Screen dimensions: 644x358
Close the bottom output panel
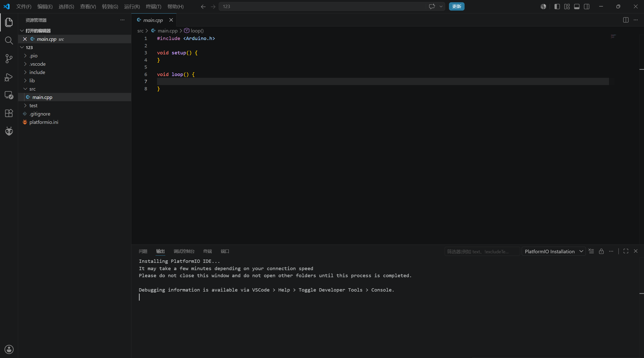tap(636, 251)
